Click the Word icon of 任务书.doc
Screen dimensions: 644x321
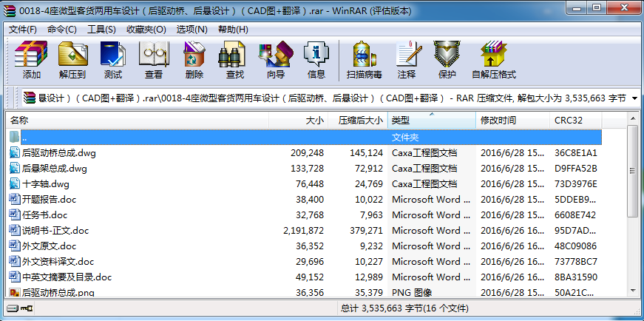pos(15,215)
